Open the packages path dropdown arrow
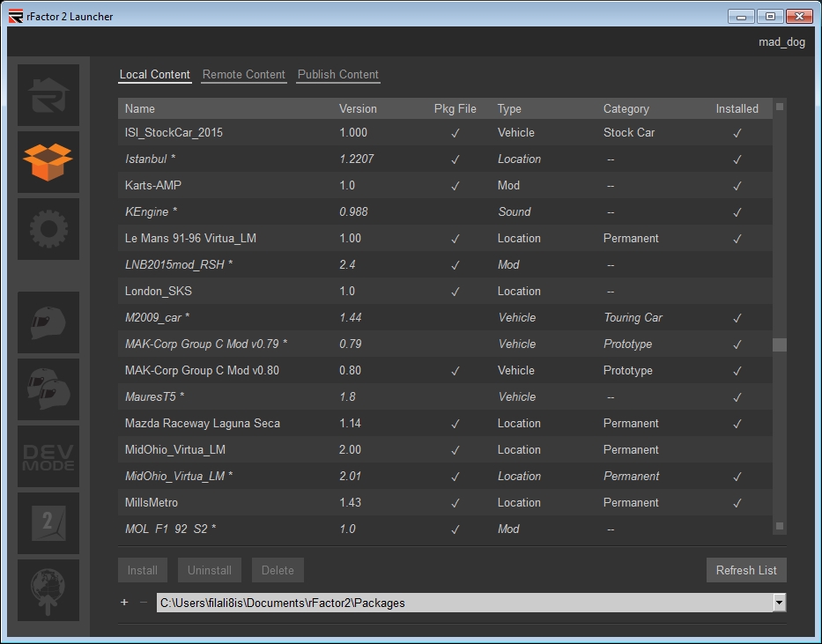 780,603
